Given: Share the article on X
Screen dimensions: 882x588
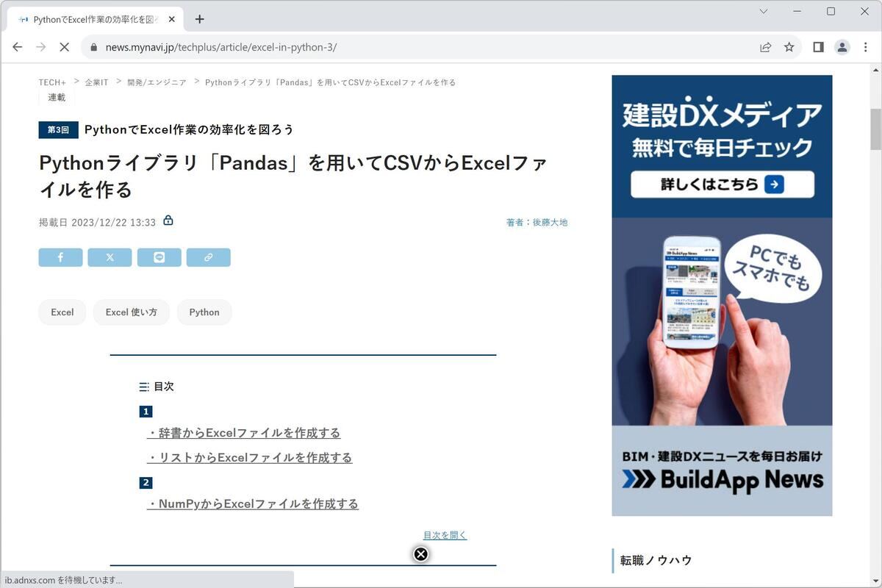Looking at the screenshot, I should (x=110, y=257).
